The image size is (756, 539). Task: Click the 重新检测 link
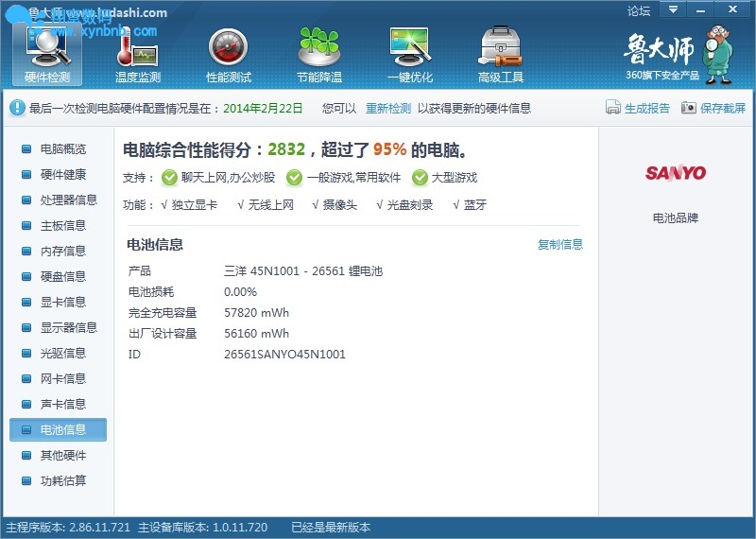(x=388, y=109)
